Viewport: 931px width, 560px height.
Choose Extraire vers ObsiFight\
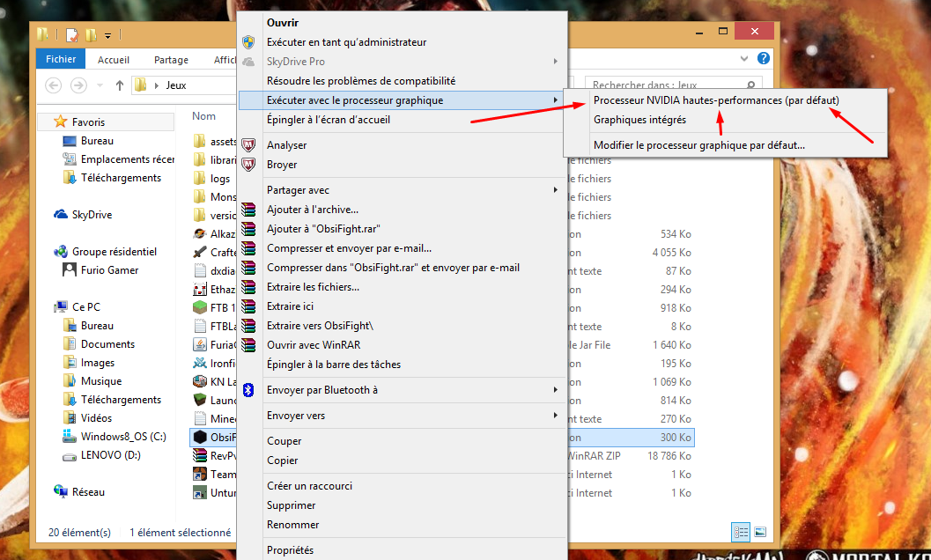[x=320, y=326]
